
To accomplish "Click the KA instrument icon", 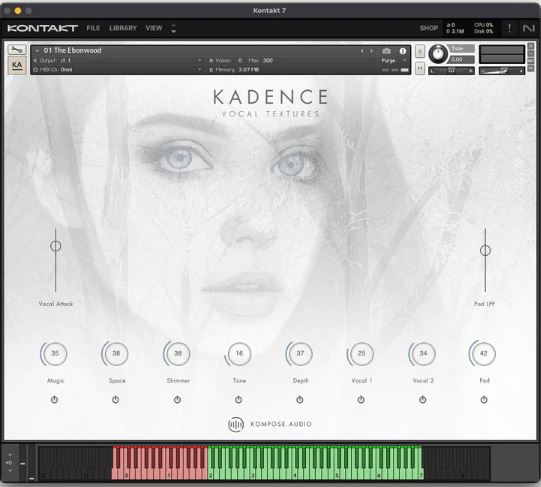I will [x=17, y=65].
